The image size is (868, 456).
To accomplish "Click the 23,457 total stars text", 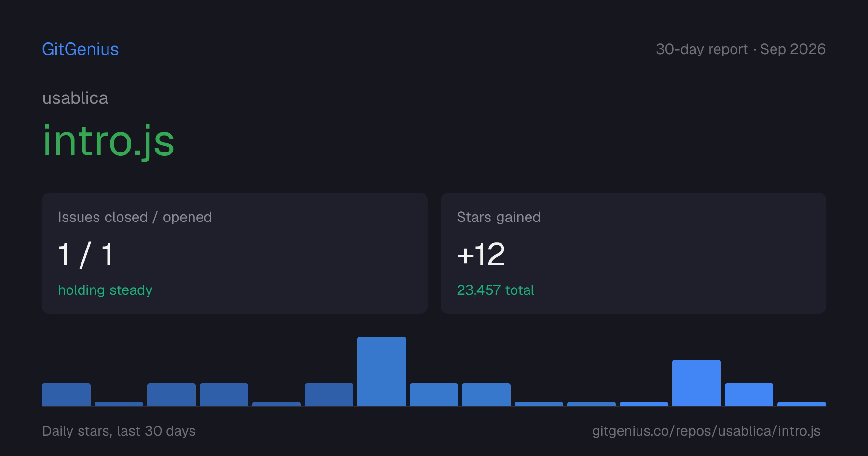I will pos(495,290).
